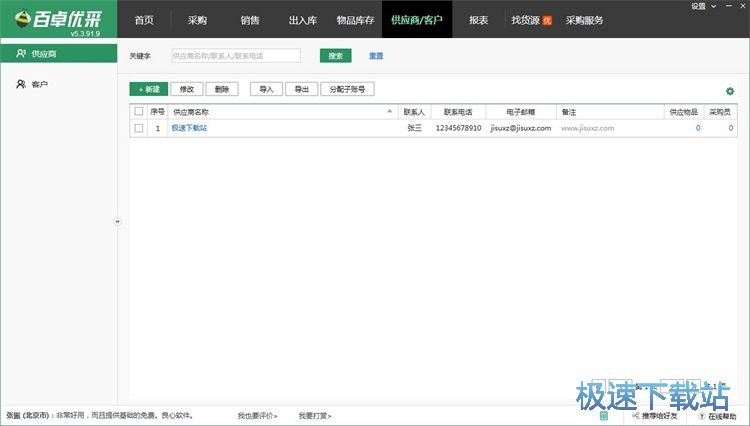Click the orange badge next to 找货源

pos(547,21)
